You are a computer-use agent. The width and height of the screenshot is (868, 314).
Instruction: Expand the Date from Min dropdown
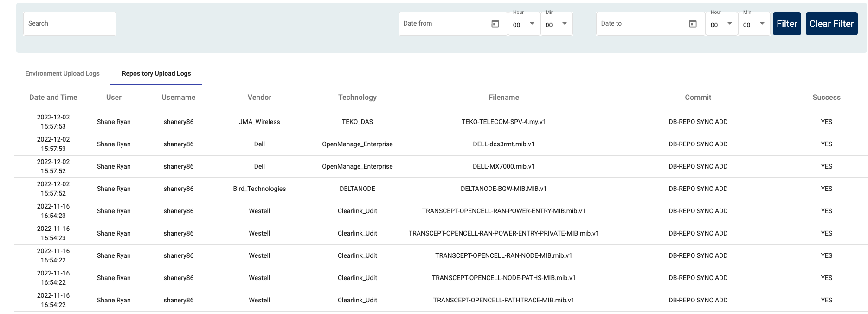(x=556, y=25)
